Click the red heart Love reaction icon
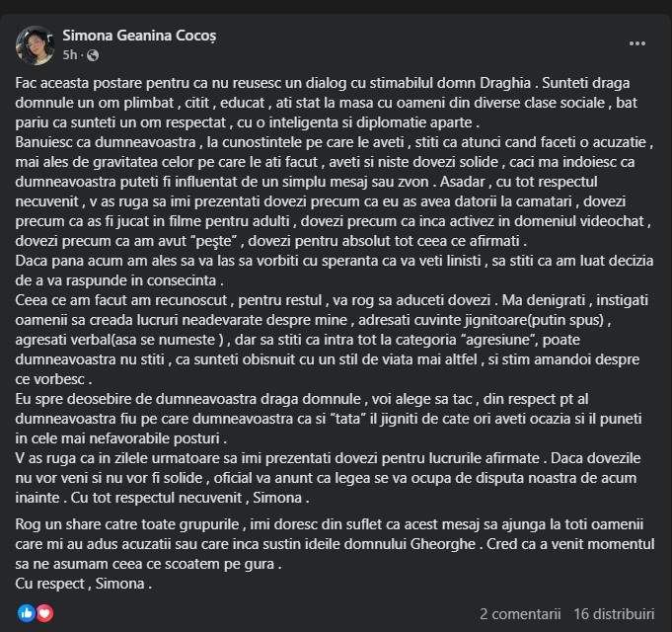Viewport: 672px width, 632px height. point(44,612)
